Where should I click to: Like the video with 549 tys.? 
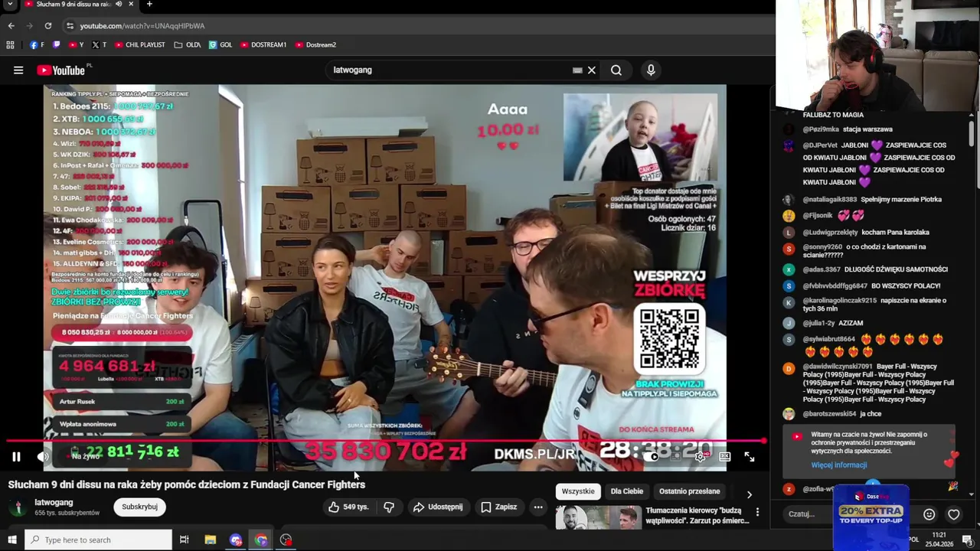point(348,507)
